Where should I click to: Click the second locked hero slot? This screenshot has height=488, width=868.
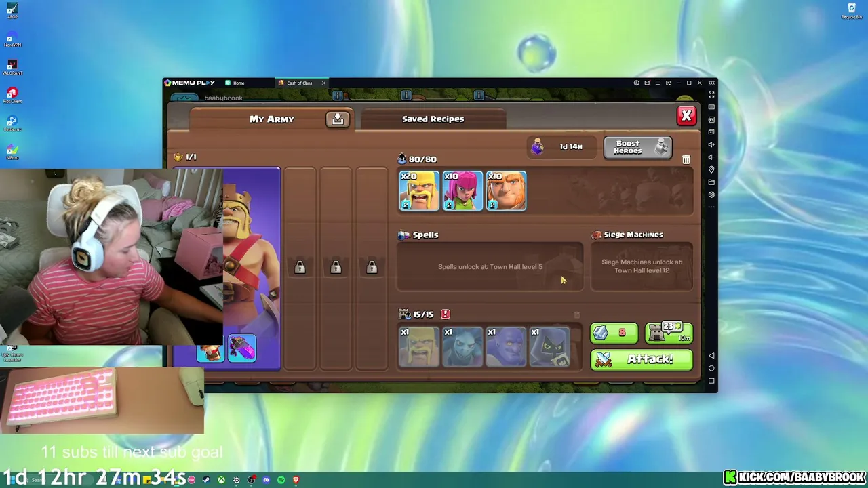click(336, 268)
